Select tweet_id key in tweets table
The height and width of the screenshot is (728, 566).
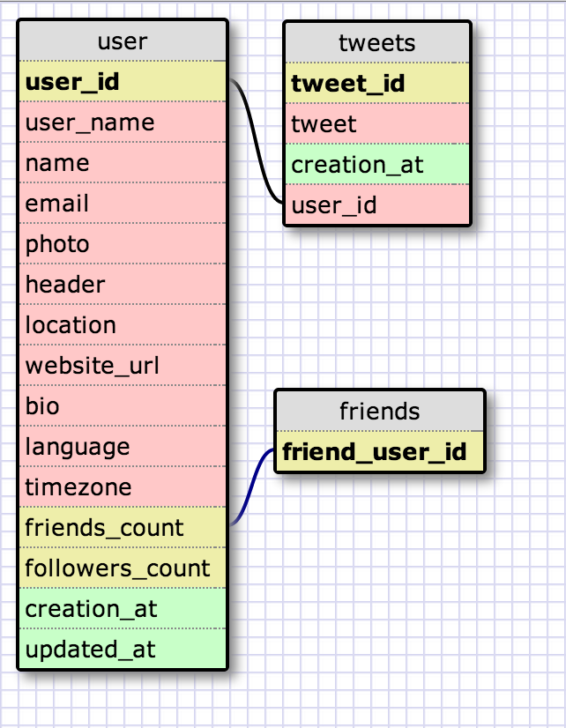376,84
